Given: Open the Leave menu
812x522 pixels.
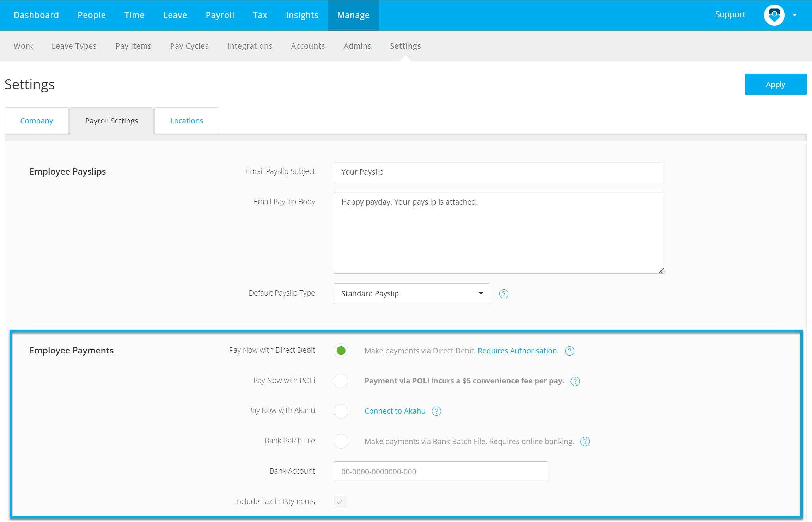Looking at the screenshot, I should (175, 15).
